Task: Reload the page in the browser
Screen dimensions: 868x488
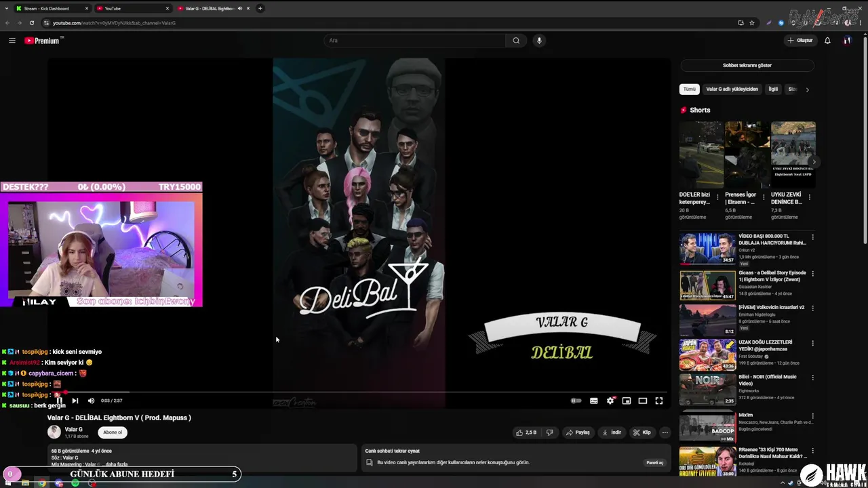Action: tap(31, 23)
